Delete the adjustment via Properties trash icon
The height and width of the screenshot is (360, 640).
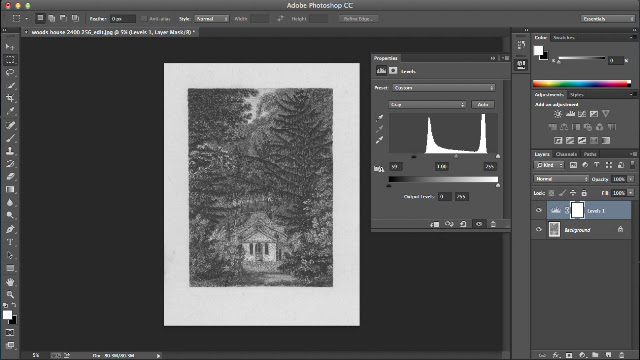click(x=493, y=224)
